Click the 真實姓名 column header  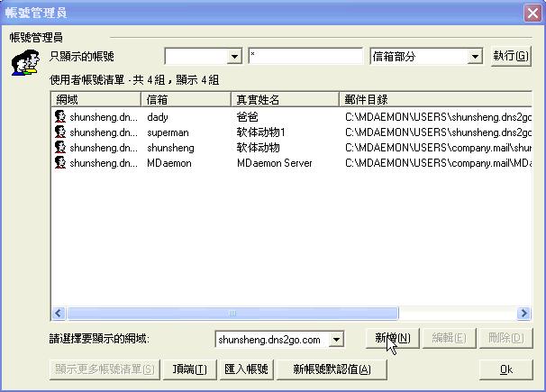(285, 99)
